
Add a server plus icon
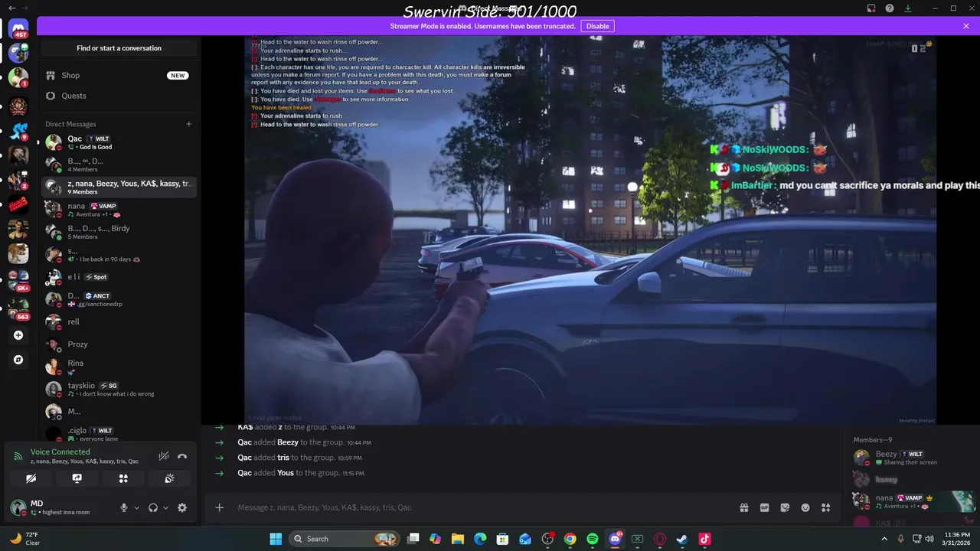[x=18, y=335]
